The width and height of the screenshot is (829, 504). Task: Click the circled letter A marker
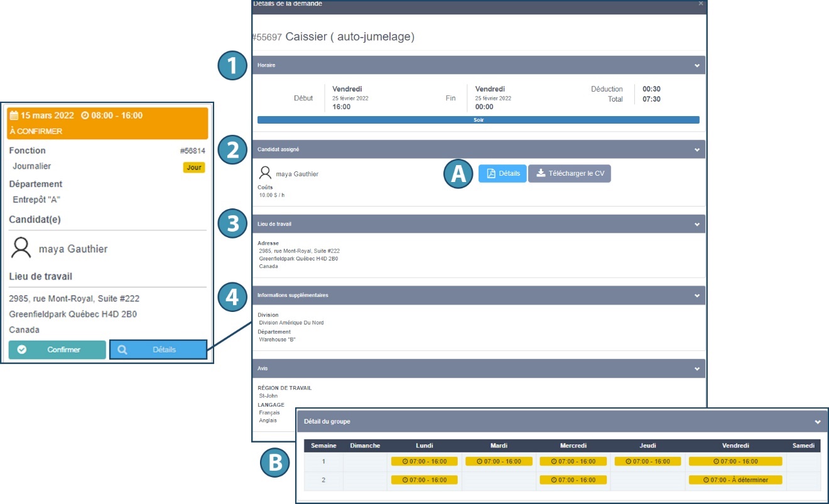[459, 174]
